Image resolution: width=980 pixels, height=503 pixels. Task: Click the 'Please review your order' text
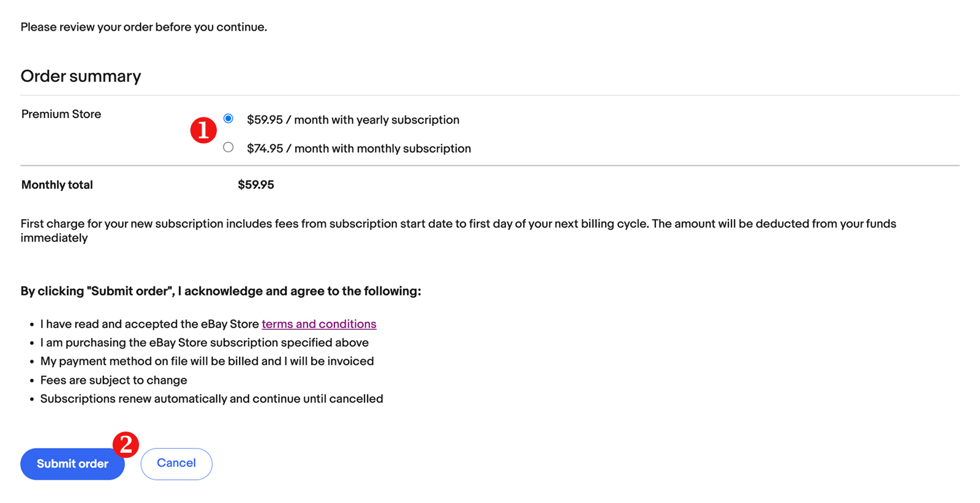(144, 28)
